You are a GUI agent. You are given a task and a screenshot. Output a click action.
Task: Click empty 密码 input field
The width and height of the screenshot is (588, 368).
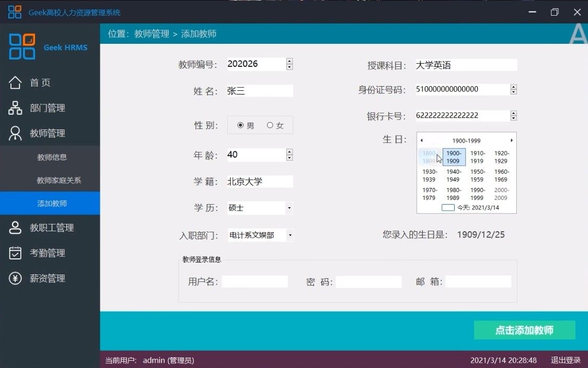368,281
